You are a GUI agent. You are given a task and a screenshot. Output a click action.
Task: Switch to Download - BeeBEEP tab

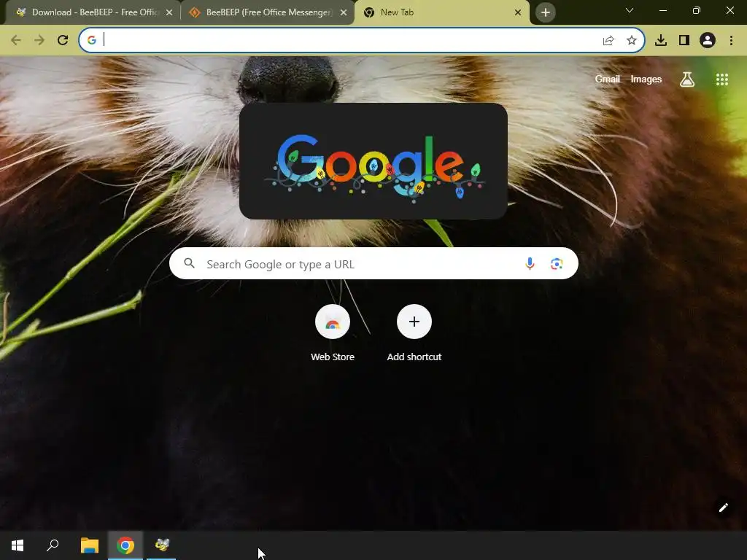pyautogui.click(x=91, y=12)
